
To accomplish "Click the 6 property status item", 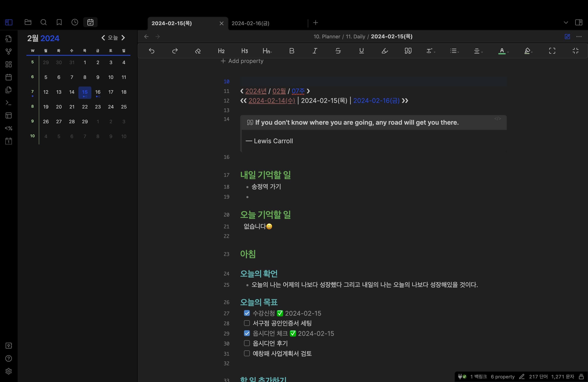I will pyautogui.click(x=503, y=377).
